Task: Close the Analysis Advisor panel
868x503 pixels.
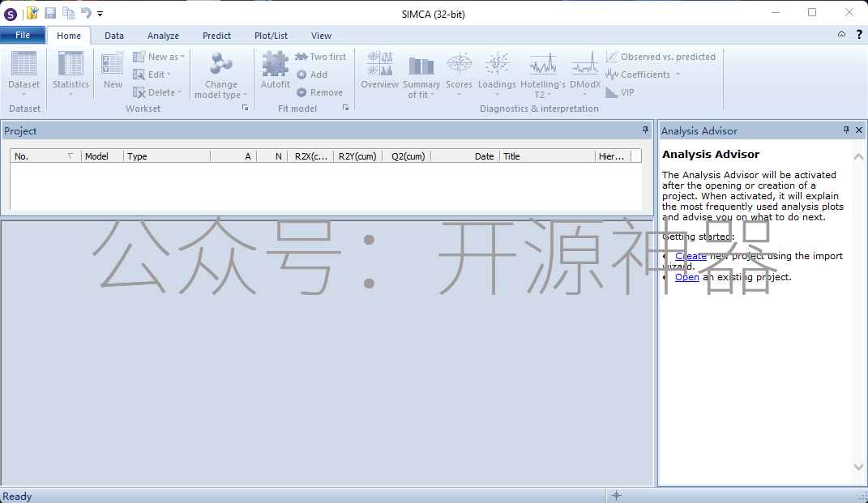Action: (x=859, y=130)
